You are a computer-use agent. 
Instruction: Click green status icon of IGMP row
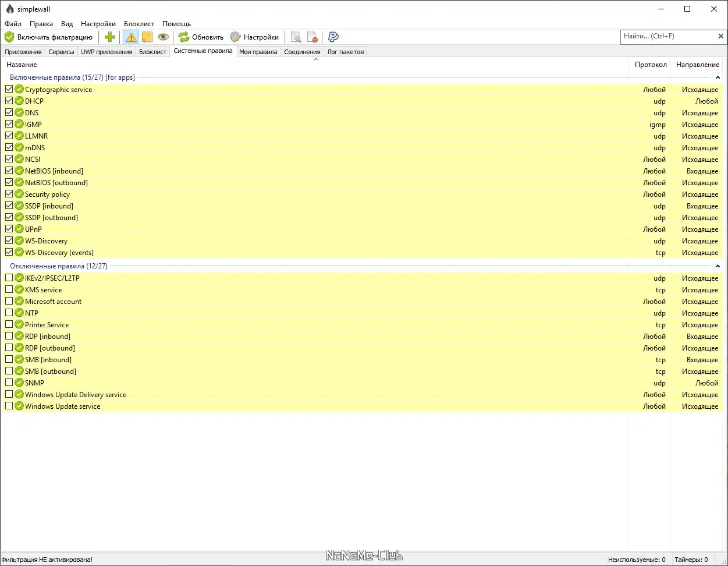pyautogui.click(x=19, y=125)
